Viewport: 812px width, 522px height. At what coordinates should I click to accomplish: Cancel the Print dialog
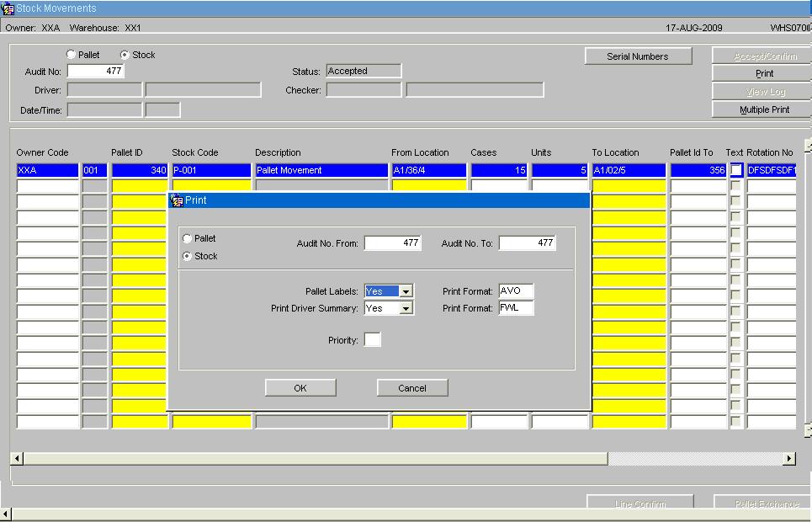coord(412,388)
